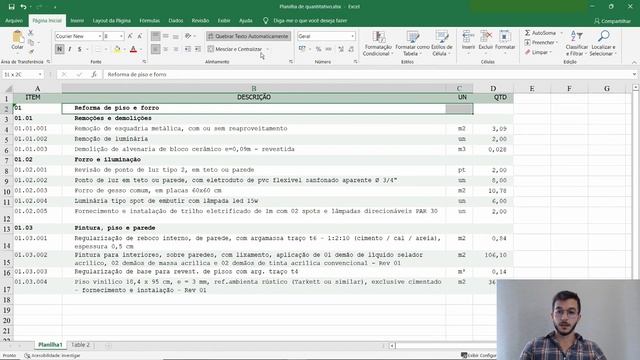Increase indent in alignment group
Viewport: 640px width, 360px height.
click(x=198, y=49)
